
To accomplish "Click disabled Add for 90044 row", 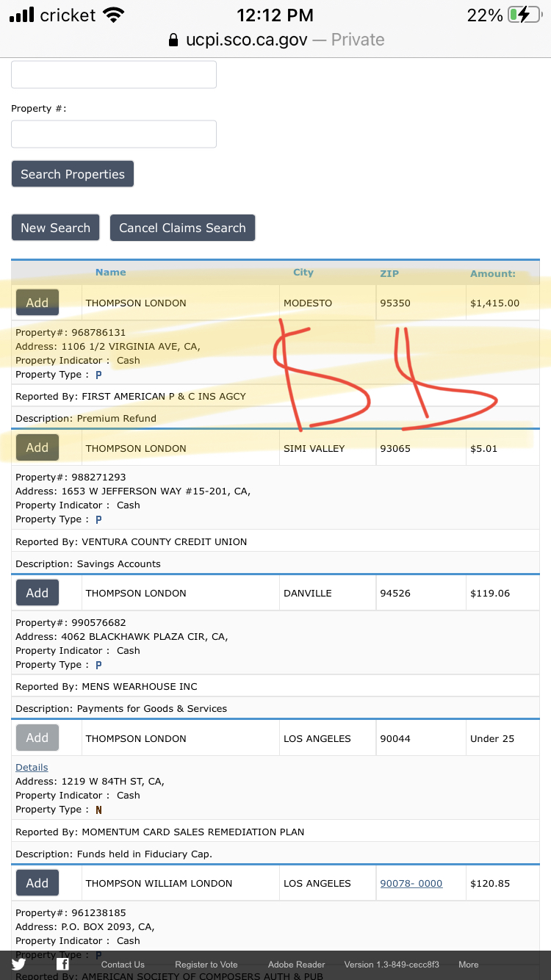I will [37, 738].
